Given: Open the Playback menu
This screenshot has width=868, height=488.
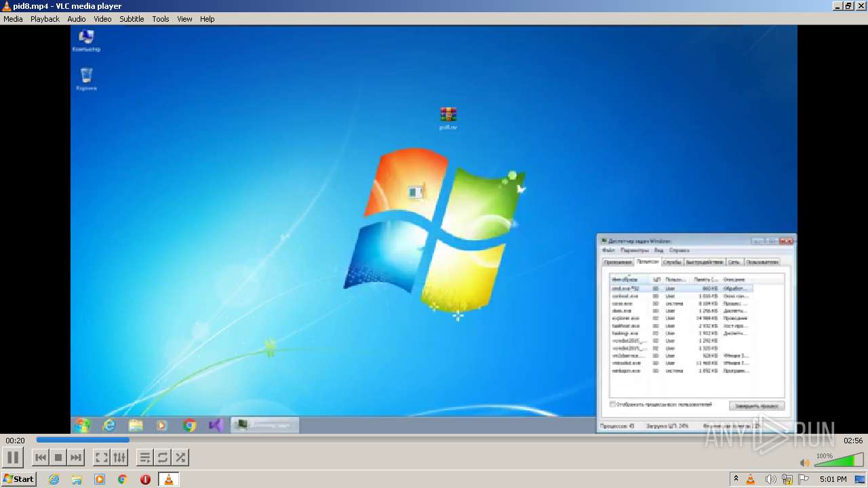Looking at the screenshot, I should (45, 19).
